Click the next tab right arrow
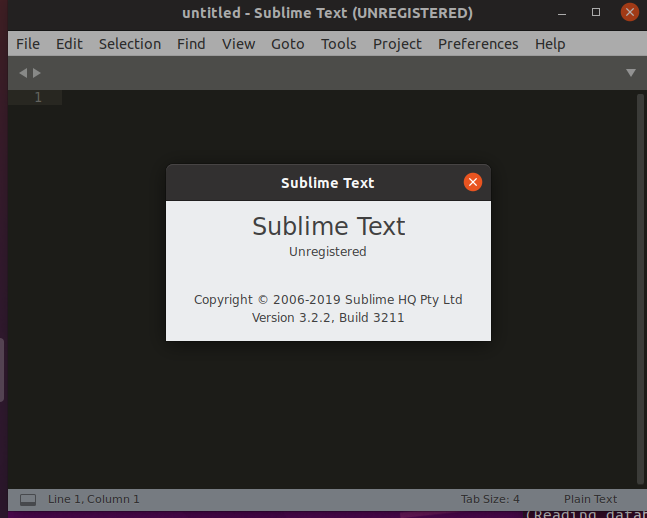The width and height of the screenshot is (647, 518). [x=37, y=72]
